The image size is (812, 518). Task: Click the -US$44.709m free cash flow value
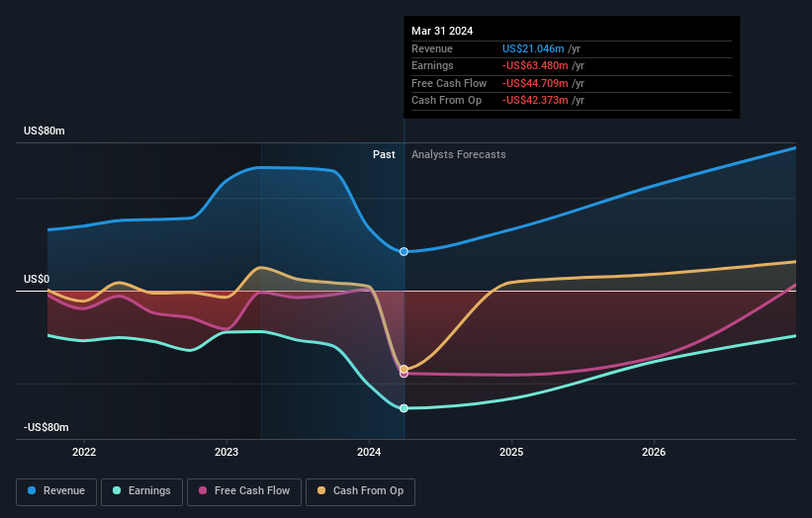click(x=535, y=83)
